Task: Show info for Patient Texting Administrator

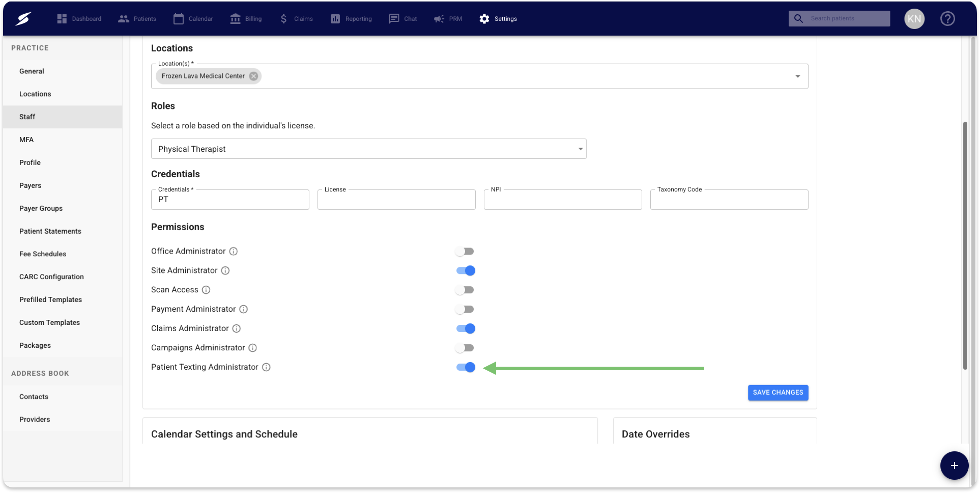Action: 266,367
